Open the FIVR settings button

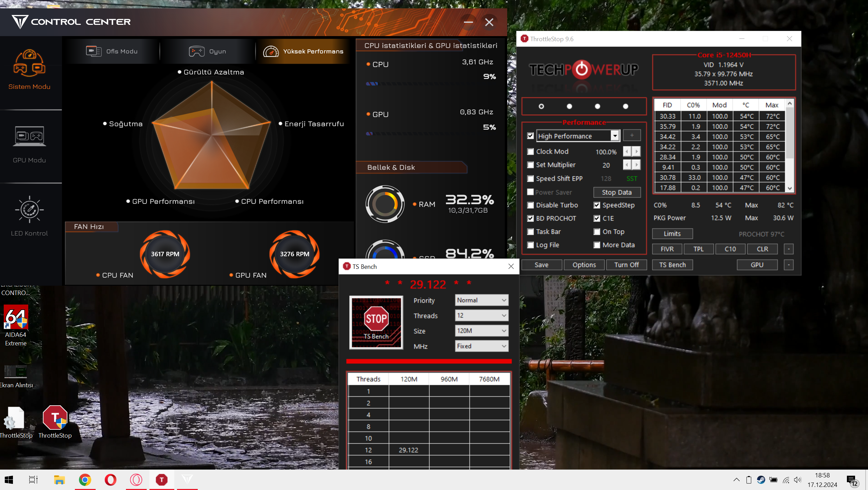click(667, 249)
